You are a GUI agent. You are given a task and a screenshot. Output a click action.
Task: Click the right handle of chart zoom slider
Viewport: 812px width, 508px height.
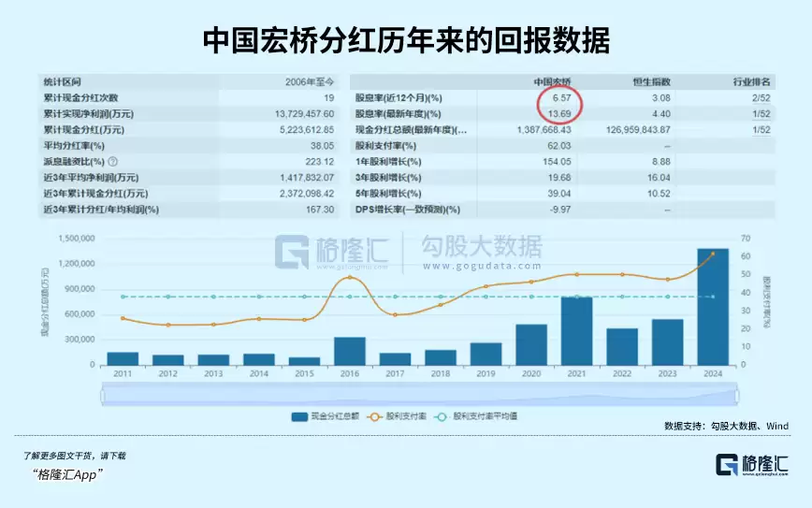click(736, 394)
